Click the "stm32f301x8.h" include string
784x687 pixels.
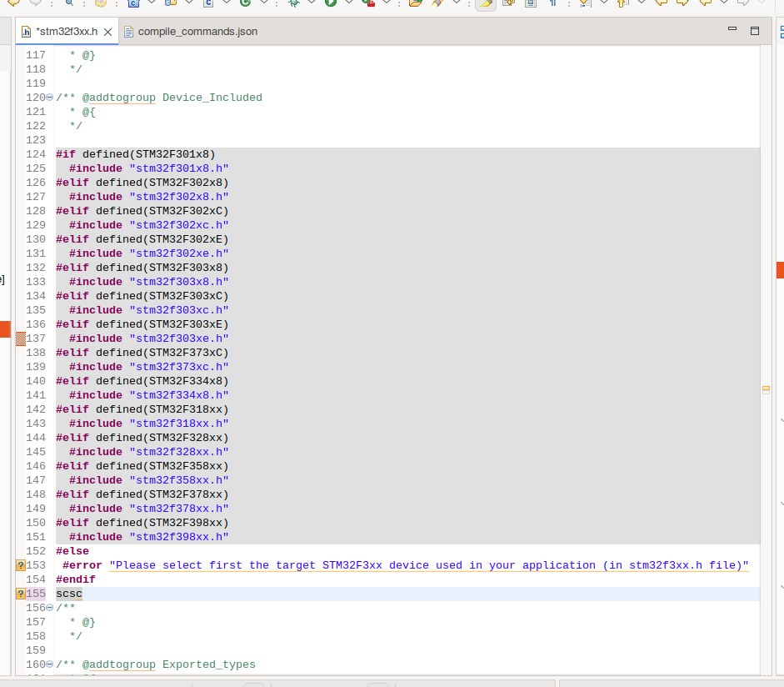click(179, 168)
